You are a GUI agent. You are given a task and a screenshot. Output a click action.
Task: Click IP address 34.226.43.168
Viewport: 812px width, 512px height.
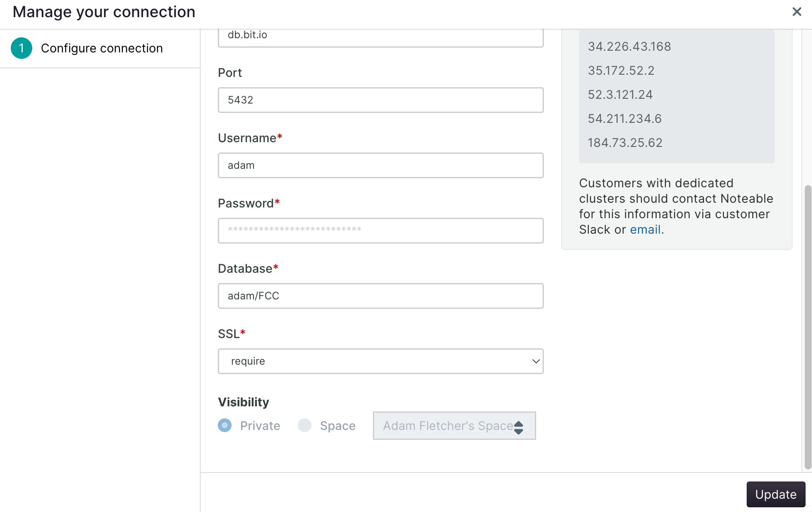point(629,46)
